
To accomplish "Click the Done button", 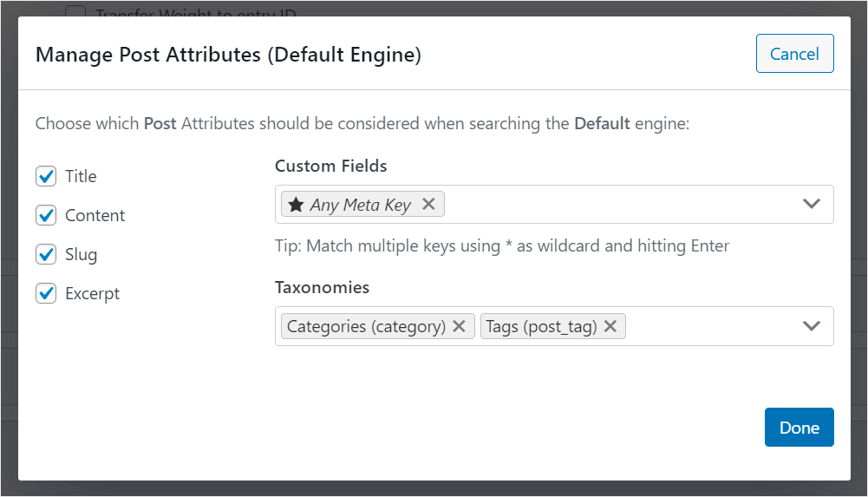I will tap(799, 428).
